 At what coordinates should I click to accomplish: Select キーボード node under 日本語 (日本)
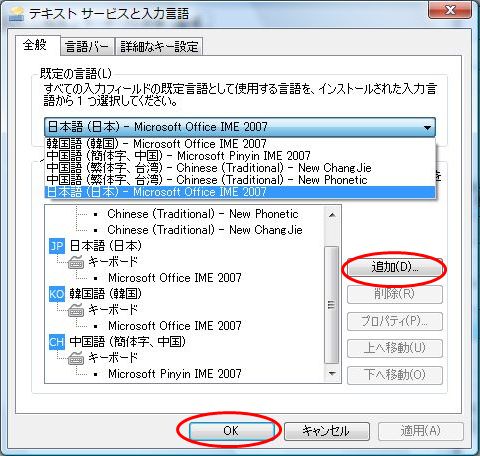(x=113, y=262)
